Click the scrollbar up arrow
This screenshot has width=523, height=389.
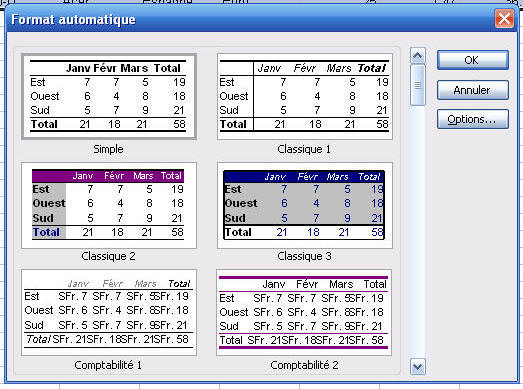pyautogui.click(x=418, y=56)
